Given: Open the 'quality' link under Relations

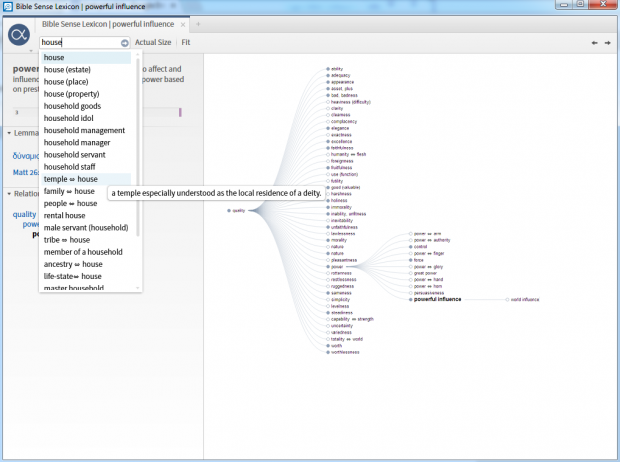Looking at the screenshot, I should 24,214.
